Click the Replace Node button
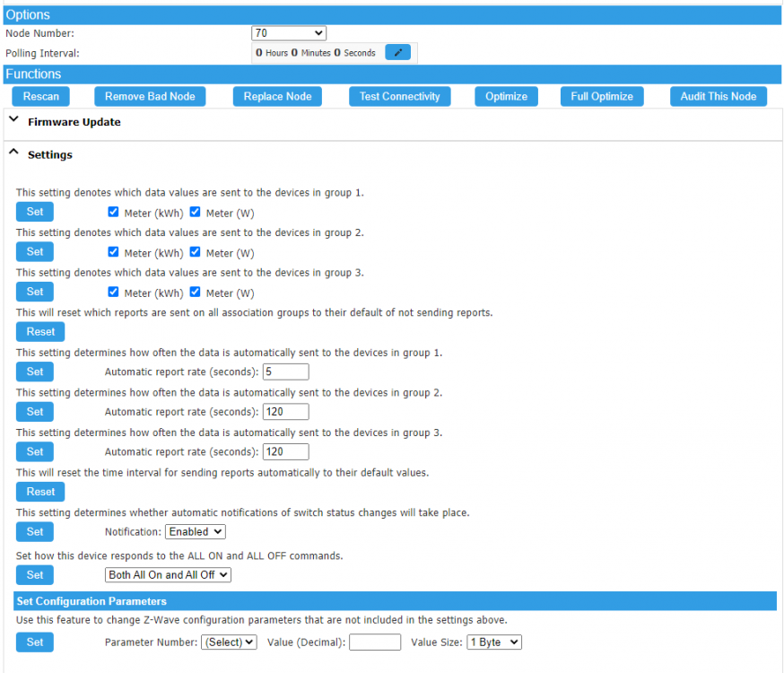 coord(277,96)
